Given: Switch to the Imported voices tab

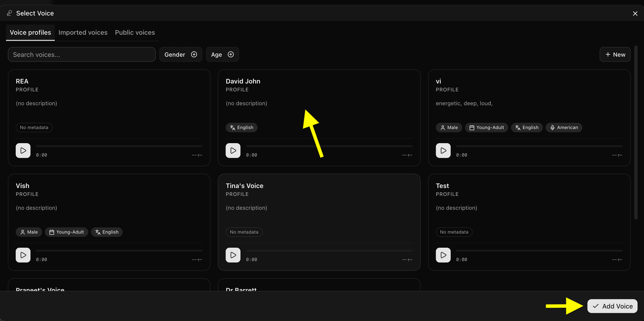Looking at the screenshot, I should pyautogui.click(x=83, y=33).
